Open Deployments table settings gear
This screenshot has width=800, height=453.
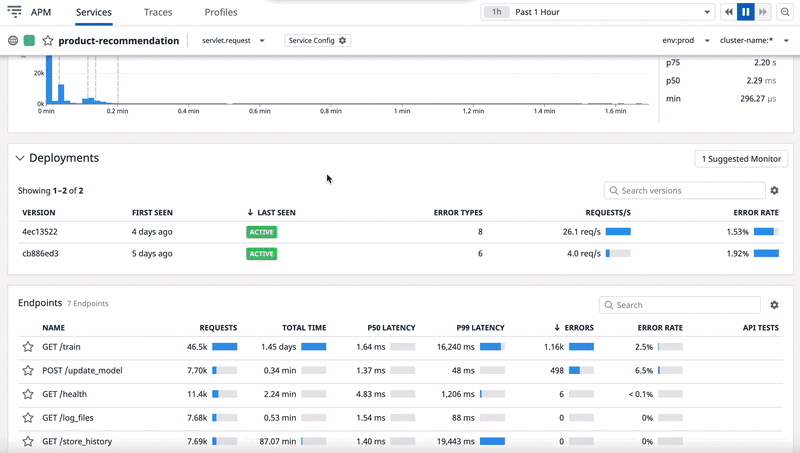tap(774, 191)
